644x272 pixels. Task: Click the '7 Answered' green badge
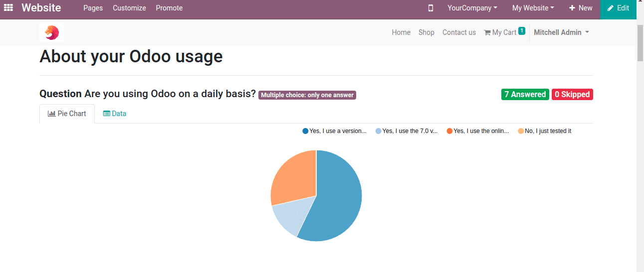tap(525, 94)
